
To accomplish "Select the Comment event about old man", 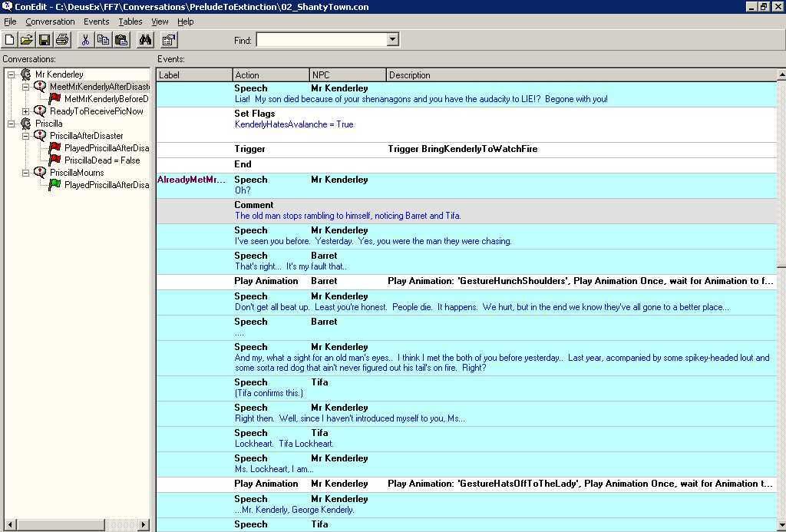I will (466, 210).
